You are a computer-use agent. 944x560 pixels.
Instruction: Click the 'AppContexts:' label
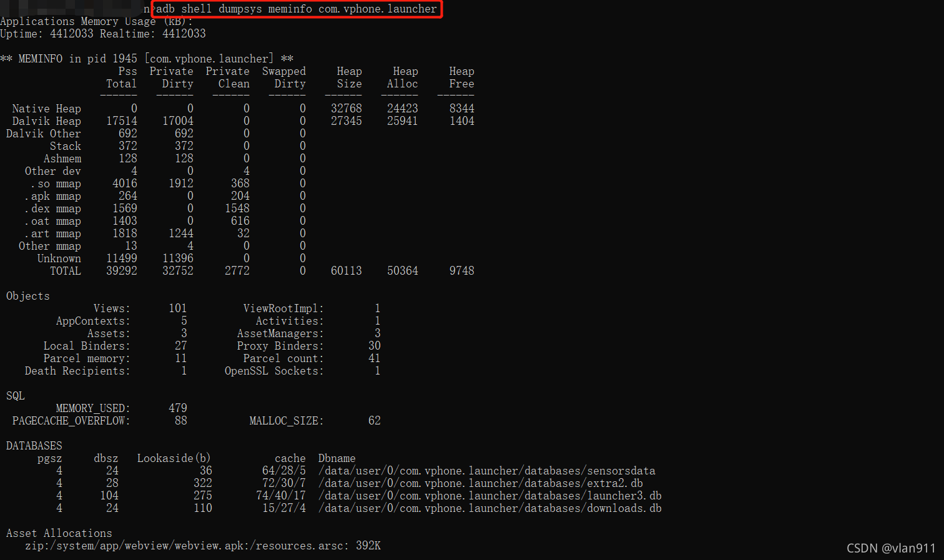[x=94, y=321]
